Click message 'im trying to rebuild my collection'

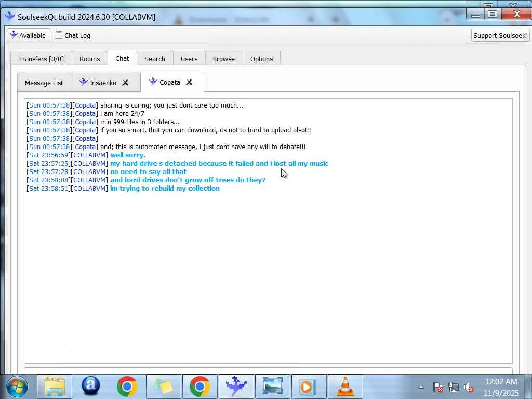165,188
